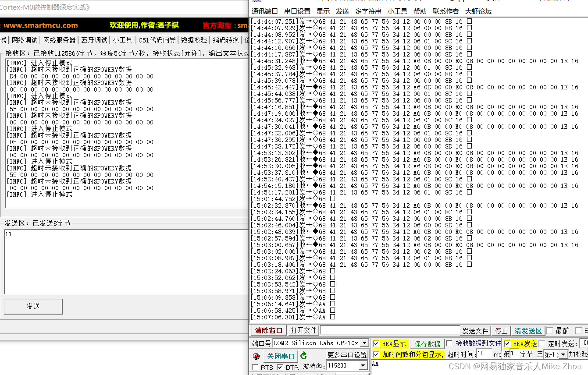The height and width of the screenshot is (375, 588).
Task: Click the 打开文件 button
Action: coord(303,330)
